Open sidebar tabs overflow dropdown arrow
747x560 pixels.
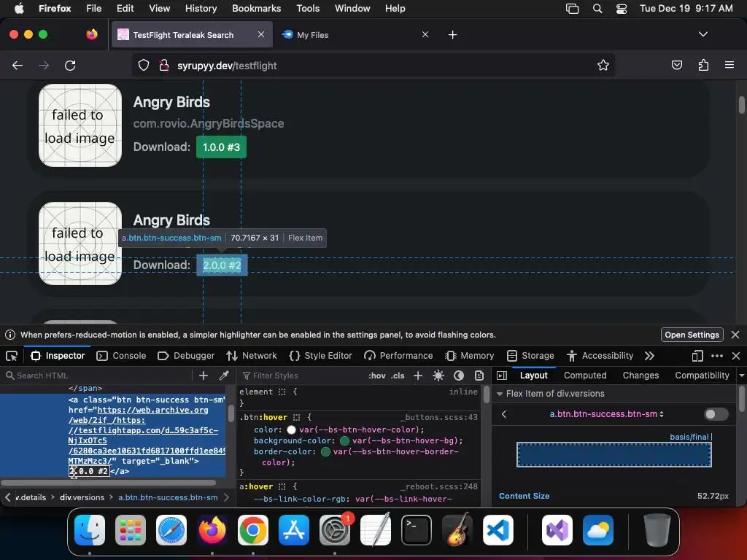pyautogui.click(x=742, y=376)
